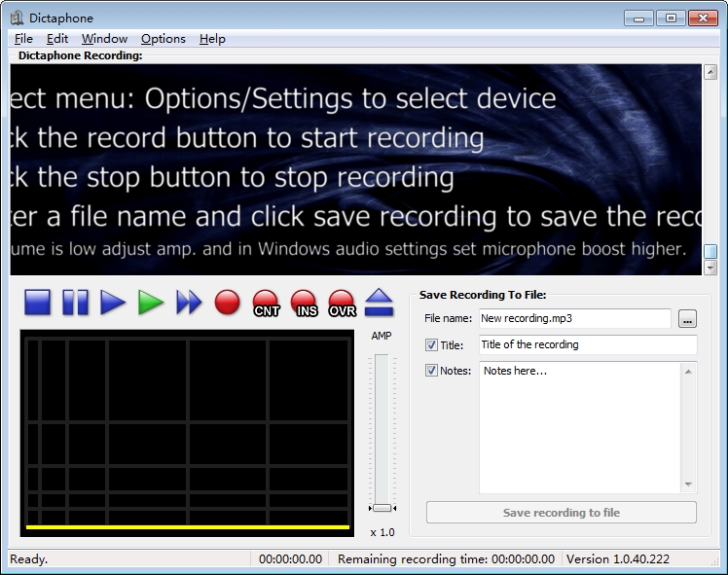Screen dimensions: 728x575
Task: Minimize the Dictaphone window
Action: coord(638,18)
